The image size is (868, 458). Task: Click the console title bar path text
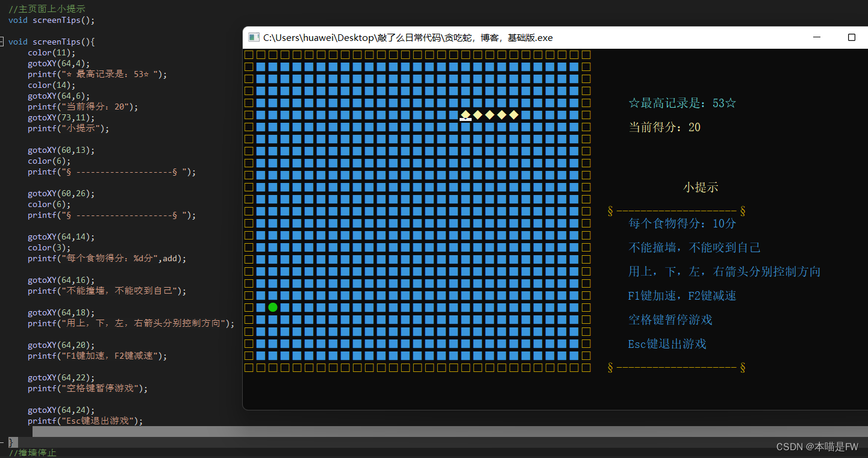(x=408, y=37)
